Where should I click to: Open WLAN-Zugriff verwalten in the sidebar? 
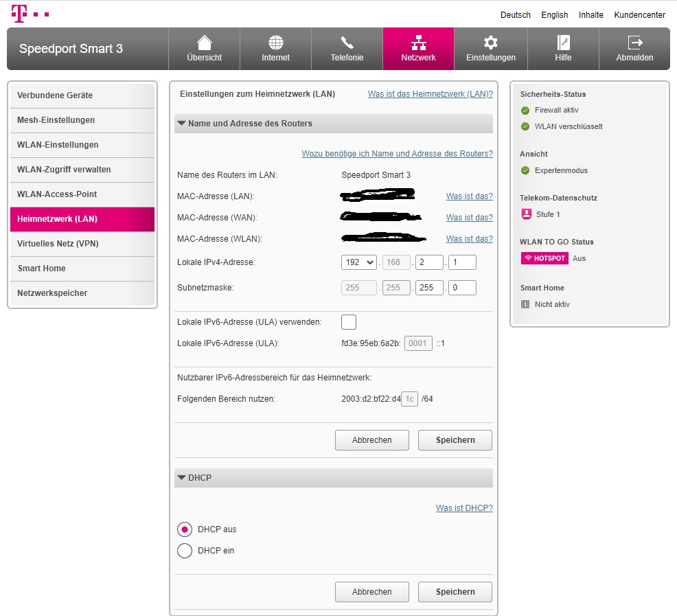(x=82, y=170)
